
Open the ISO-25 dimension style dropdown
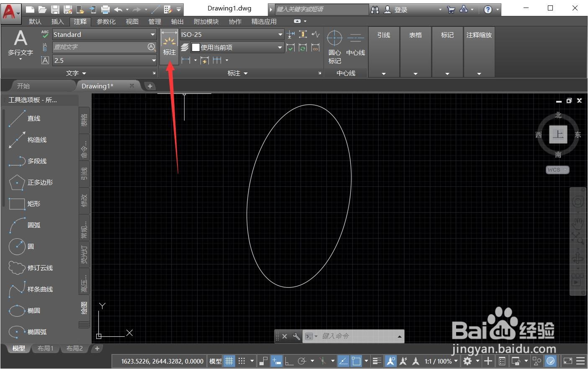tap(280, 34)
